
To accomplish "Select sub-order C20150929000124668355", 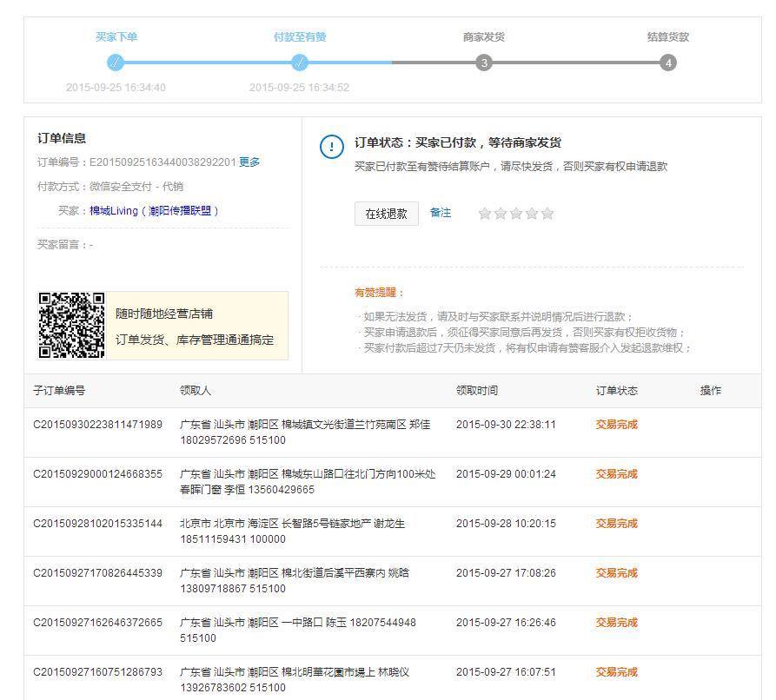I will tap(97, 474).
